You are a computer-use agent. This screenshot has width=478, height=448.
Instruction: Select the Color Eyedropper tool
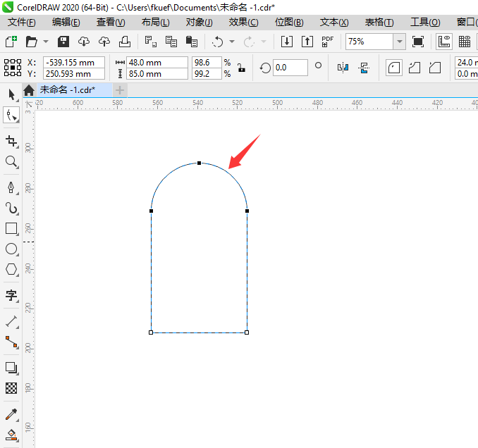(11, 414)
